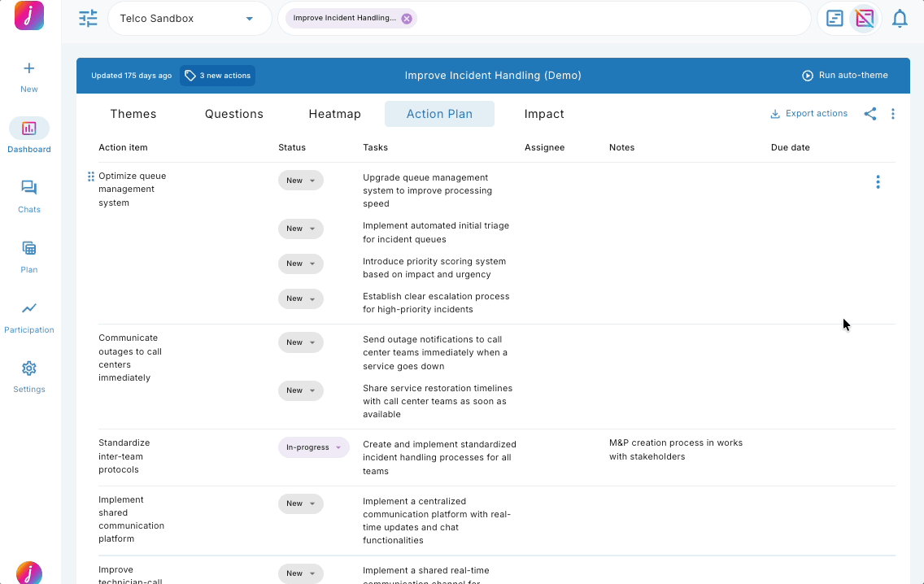Click the 3 new actions badge
Screen dimensions: 924x584
click(217, 75)
